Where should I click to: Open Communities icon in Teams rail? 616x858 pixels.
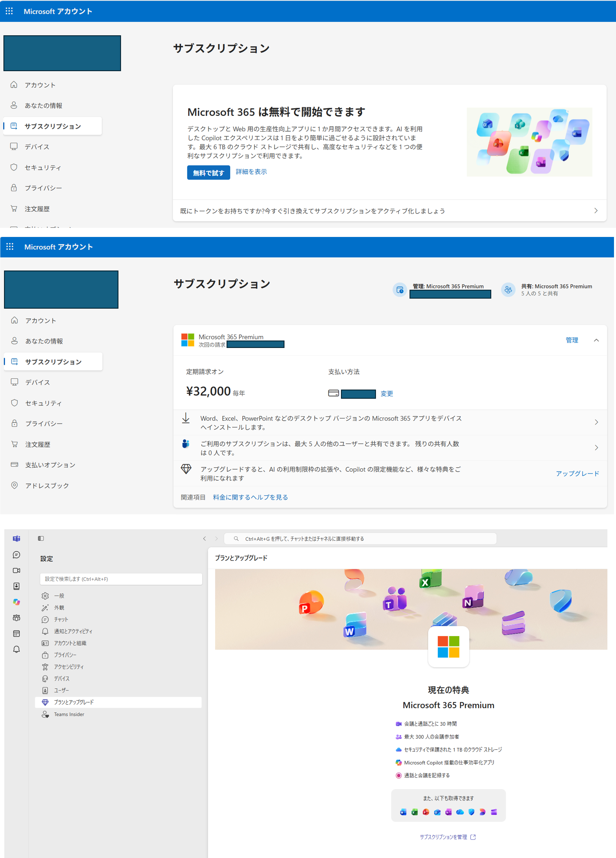point(16,618)
